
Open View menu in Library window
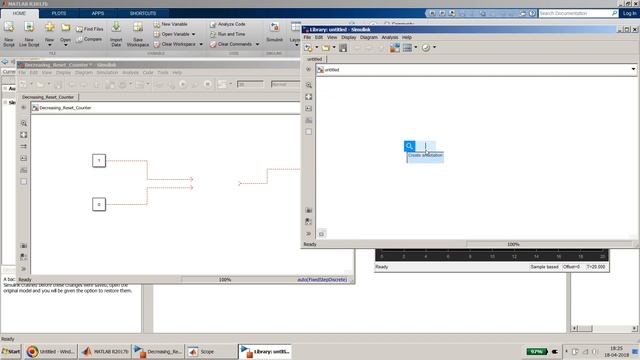click(x=332, y=37)
